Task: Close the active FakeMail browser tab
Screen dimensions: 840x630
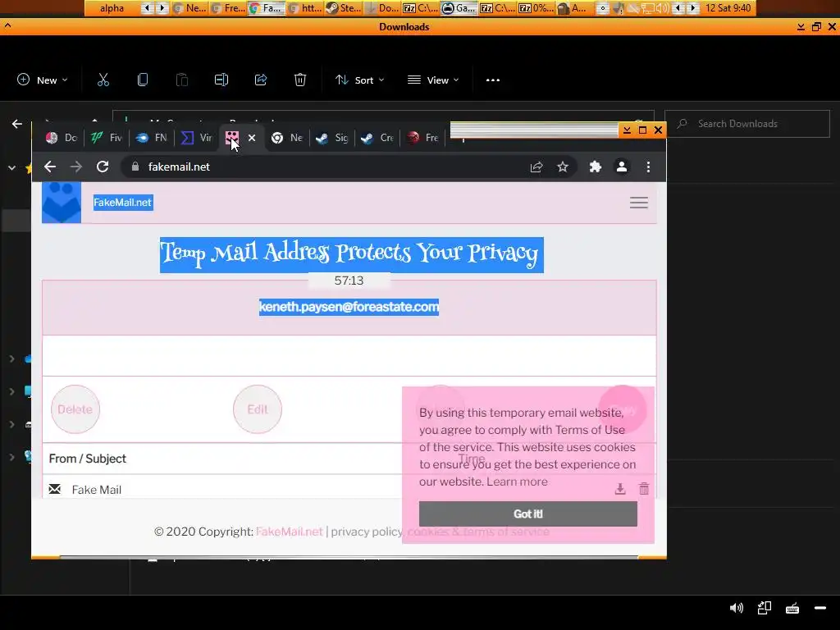Action: point(252,138)
